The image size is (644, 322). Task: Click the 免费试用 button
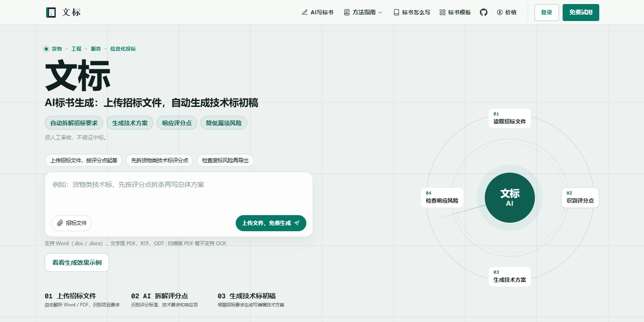tap(581, 13)
